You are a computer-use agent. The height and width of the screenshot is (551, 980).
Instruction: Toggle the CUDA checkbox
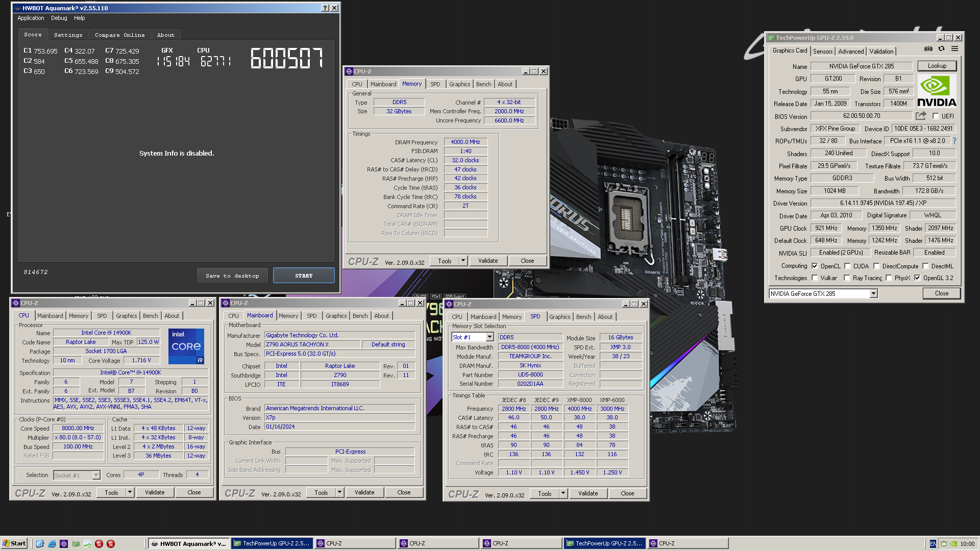[847, 266]
